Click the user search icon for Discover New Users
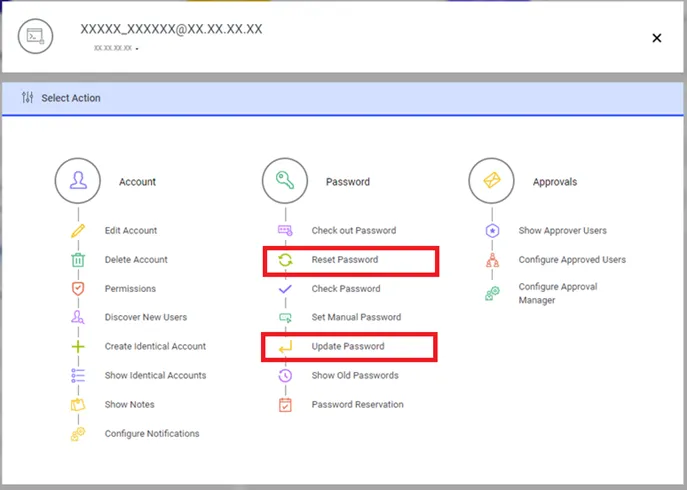 tap(78, 317)
